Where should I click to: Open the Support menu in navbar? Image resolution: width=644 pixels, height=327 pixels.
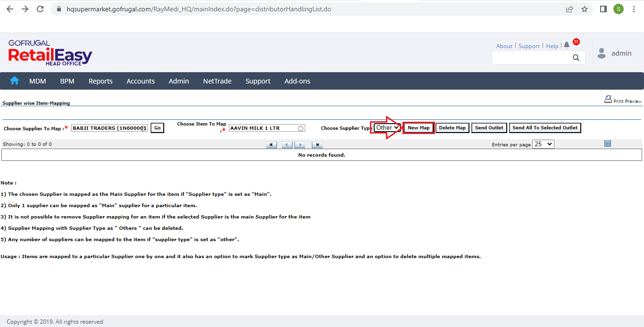coord(258,81)
